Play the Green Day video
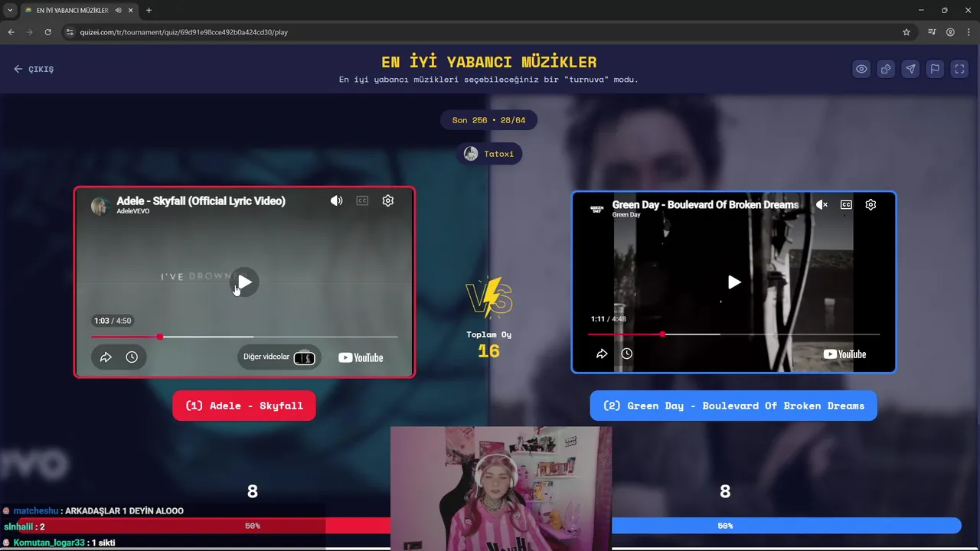980x551 pixels. click(733, 282)
